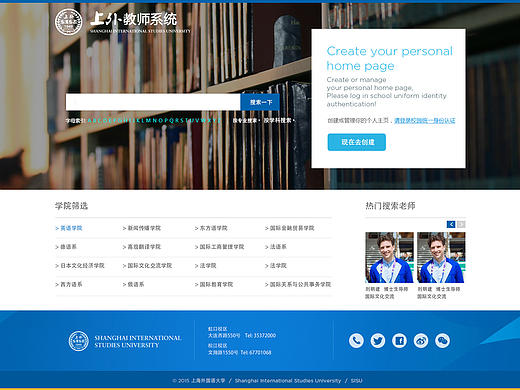Select the 新闻传播学院 college filter

click(x=142, y=228)
